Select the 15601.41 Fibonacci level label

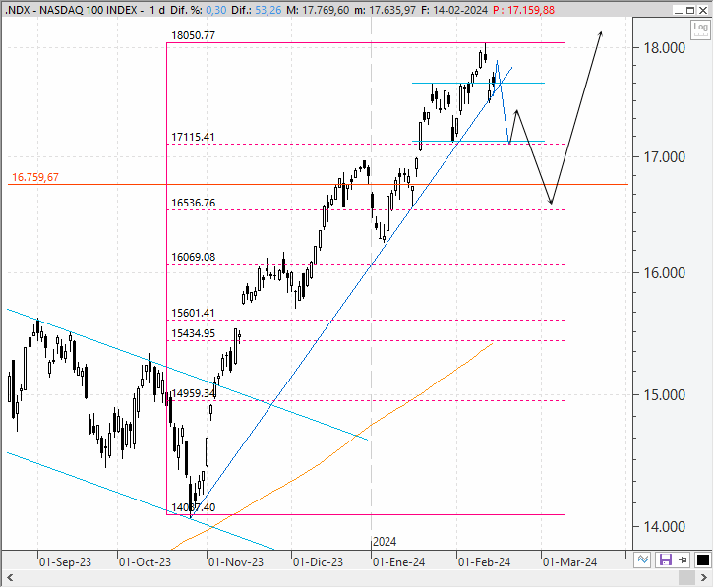click(193, 313)
